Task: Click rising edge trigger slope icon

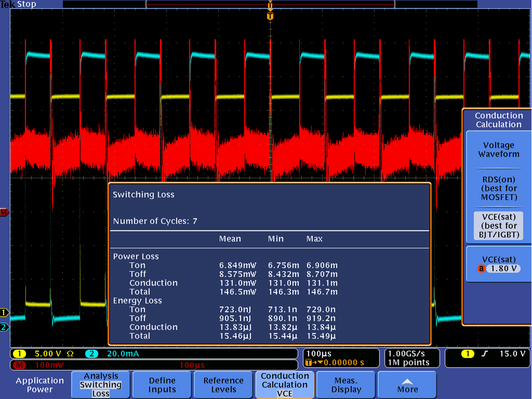Action: click(x=484, y=354)
